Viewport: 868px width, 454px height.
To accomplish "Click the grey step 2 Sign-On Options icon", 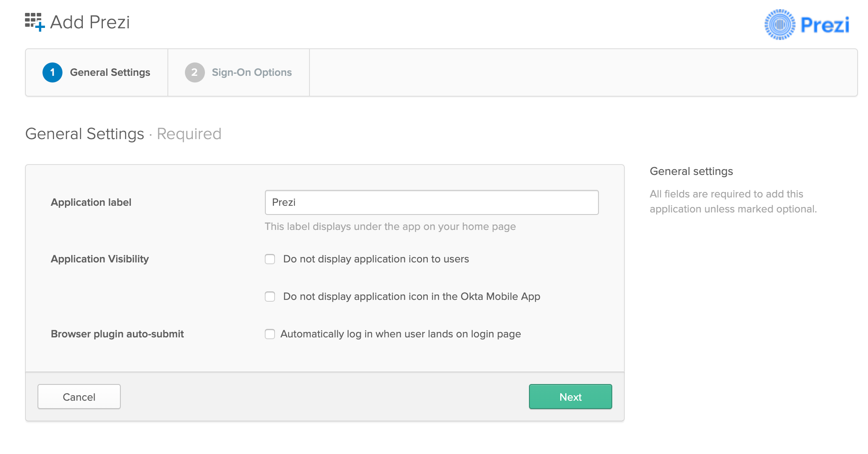I will (x=195, y=72).
